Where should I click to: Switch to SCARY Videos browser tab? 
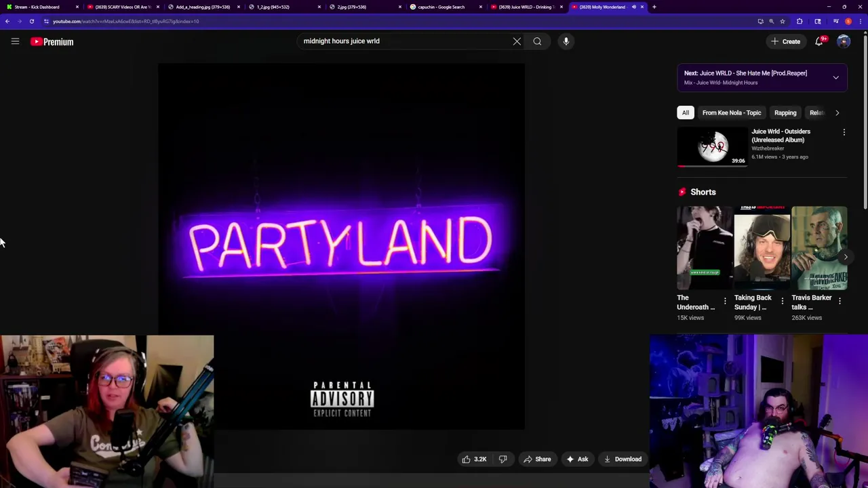pos(123,7)
